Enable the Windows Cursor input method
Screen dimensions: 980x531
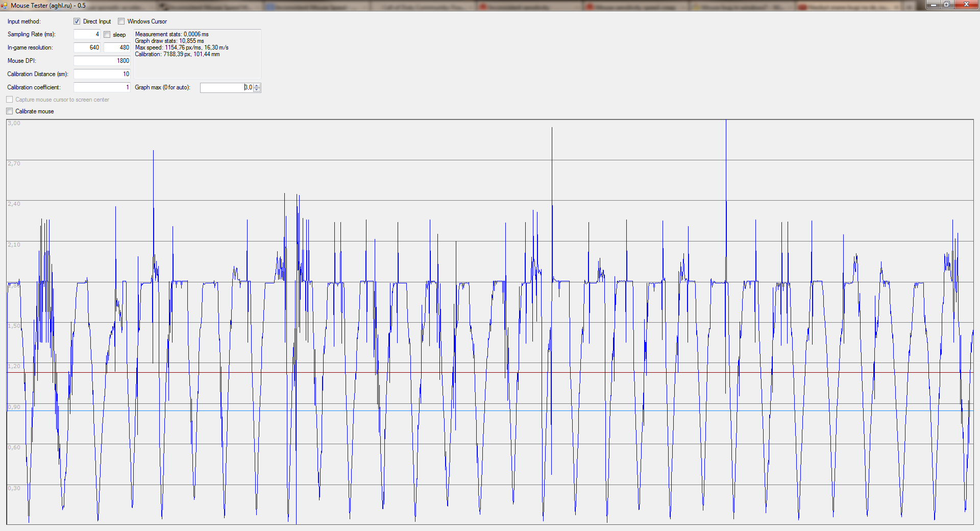pyautogui.click(x=121, y=21)
